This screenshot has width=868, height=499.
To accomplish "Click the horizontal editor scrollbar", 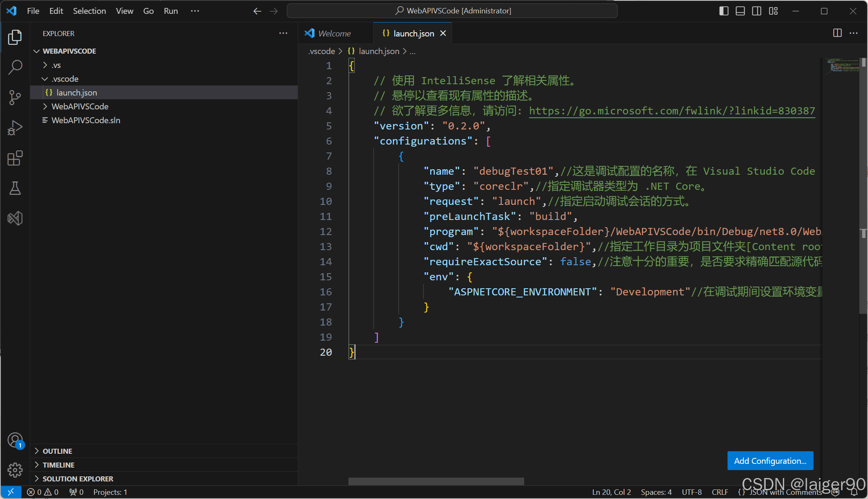I will click(x=436, y=481).
